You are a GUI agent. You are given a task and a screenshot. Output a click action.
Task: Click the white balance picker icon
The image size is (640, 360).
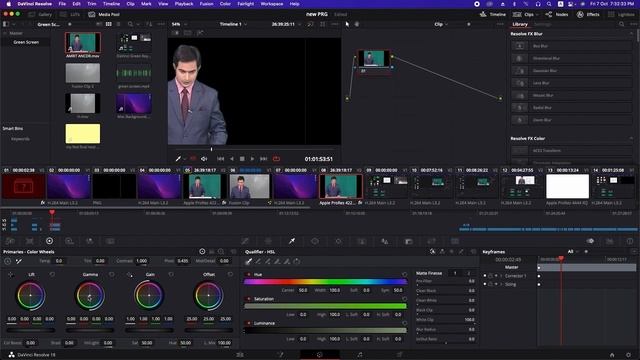[x=19, y=261]
